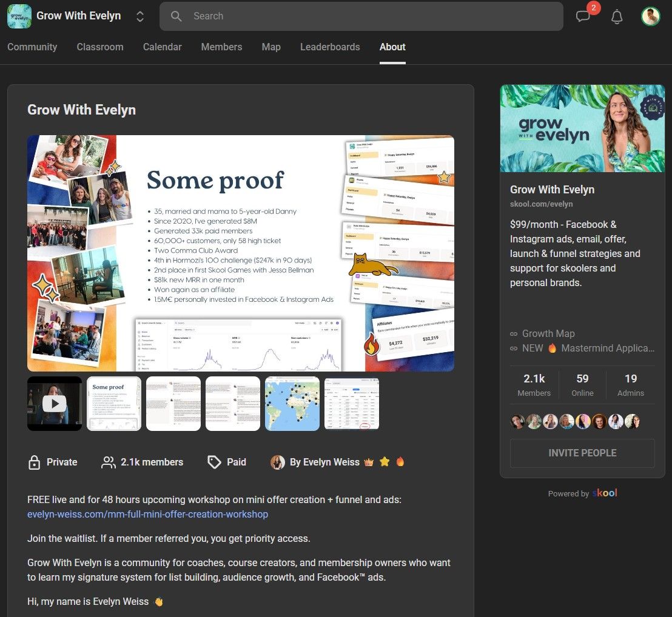Click the sidebar Grow With Evelyn title
672x617 pixels.
tap(552, 190)
